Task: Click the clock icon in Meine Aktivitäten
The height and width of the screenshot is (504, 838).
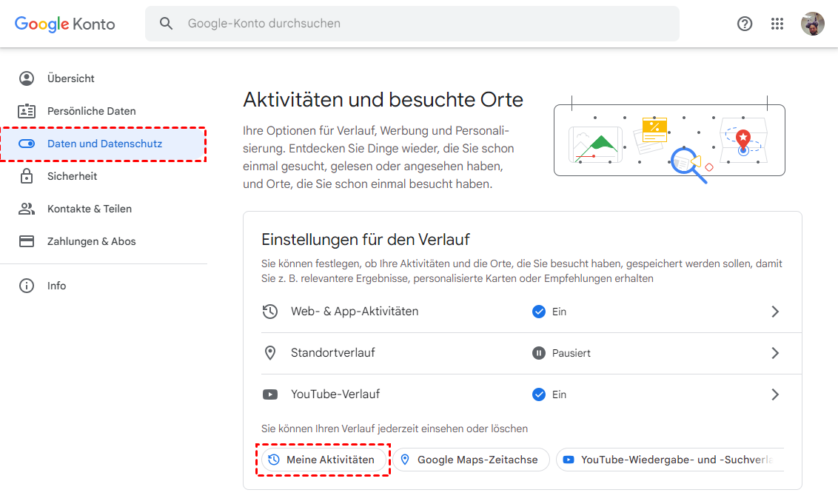Action: (274, 460)
